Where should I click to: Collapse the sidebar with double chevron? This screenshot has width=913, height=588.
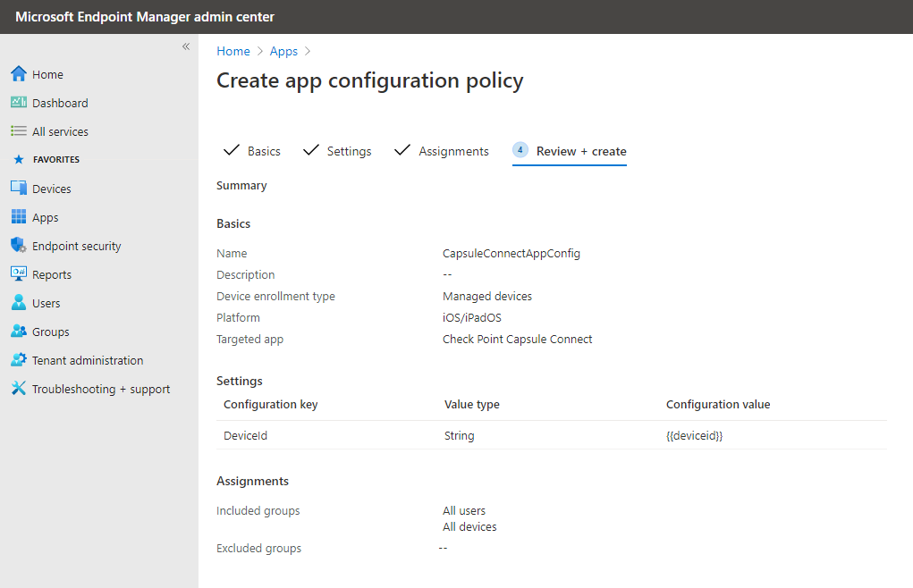[186, 46]
